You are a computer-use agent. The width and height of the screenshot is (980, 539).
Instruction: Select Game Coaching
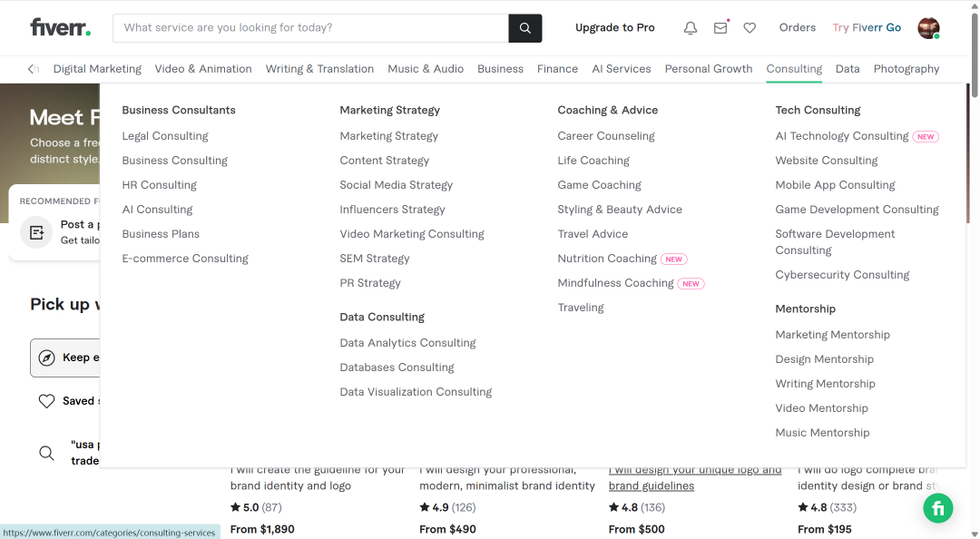[x=600, y=184]
